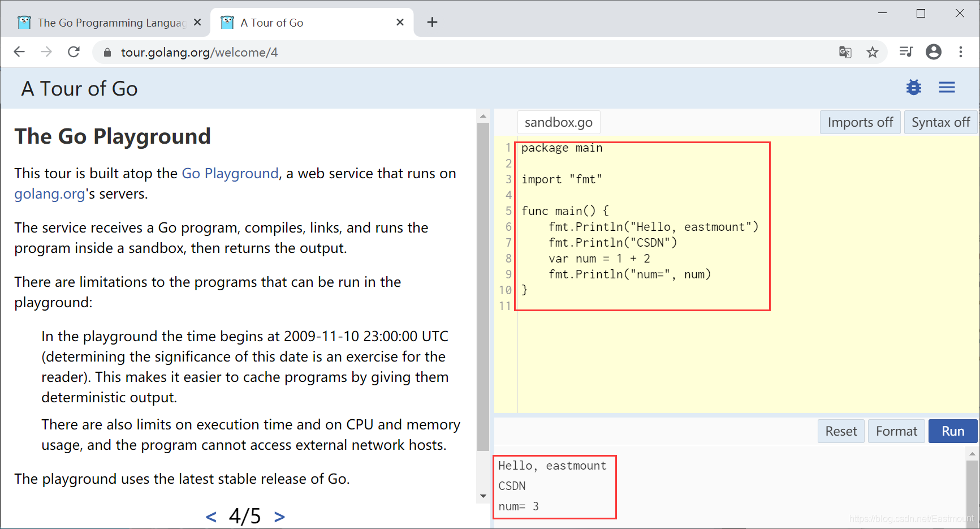Click output line 'num= 3'
980x529 pixels.
pyautogui.click(x=519, y=506)
